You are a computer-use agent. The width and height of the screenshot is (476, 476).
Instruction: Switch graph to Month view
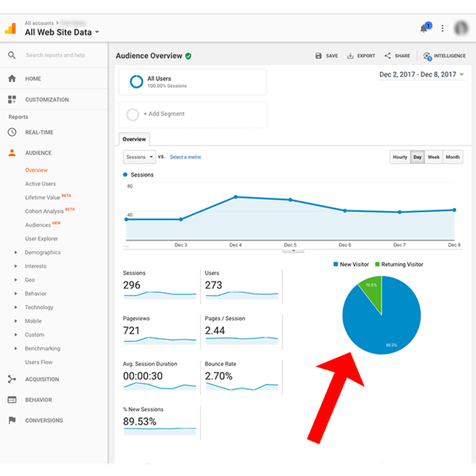pyautogui.click(x=453, y=157)
